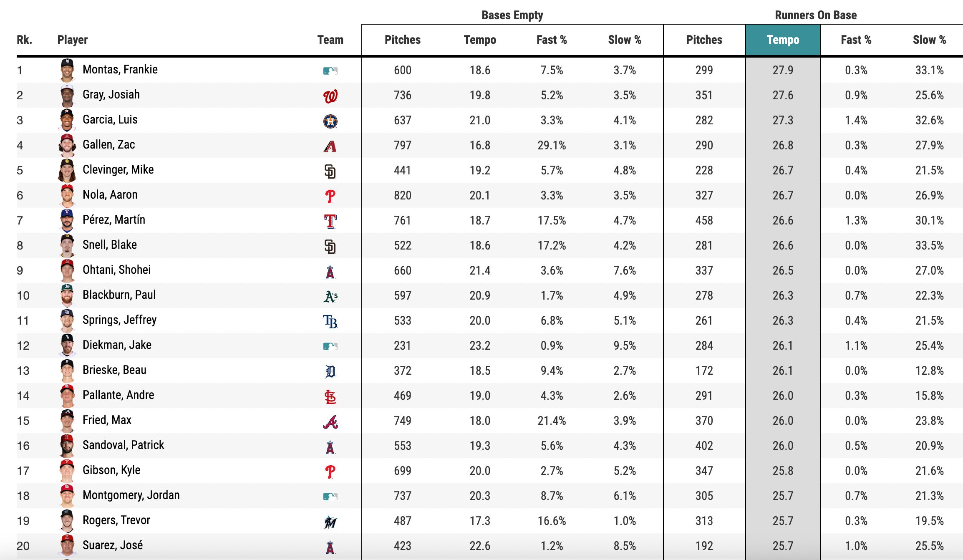Sort by the highlighted Runners On Base Tempo column
Viewport: 963px width, 560px height.
point(783,40)
